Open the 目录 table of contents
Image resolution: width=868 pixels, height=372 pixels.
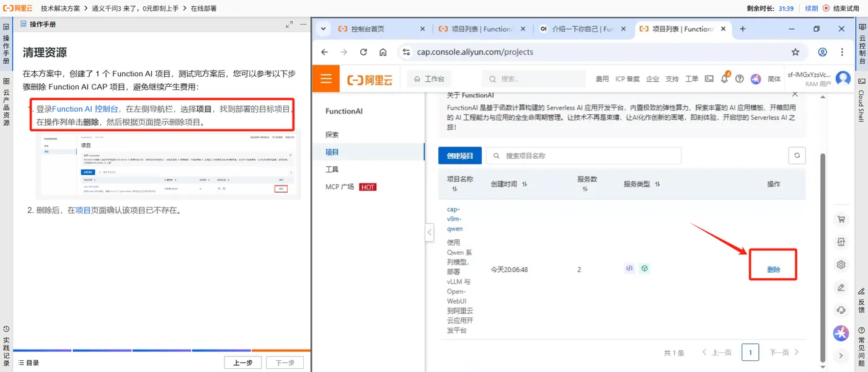29,363
